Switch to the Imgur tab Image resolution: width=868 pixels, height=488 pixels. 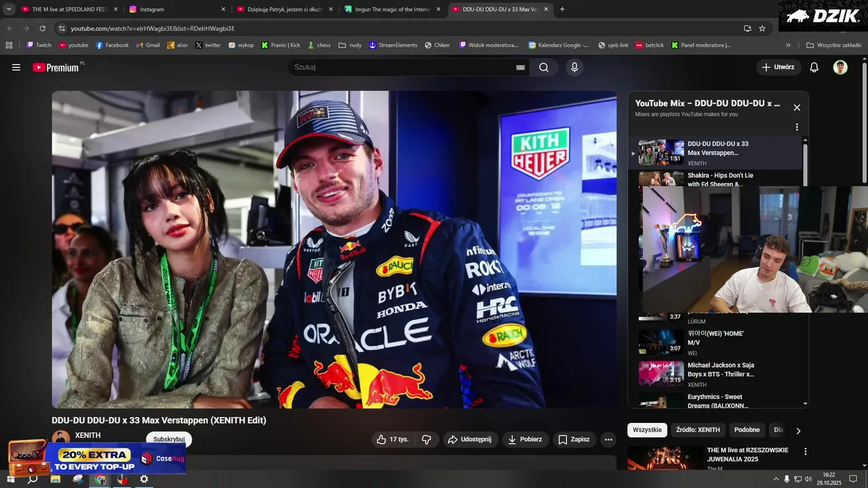coord(392,9)
